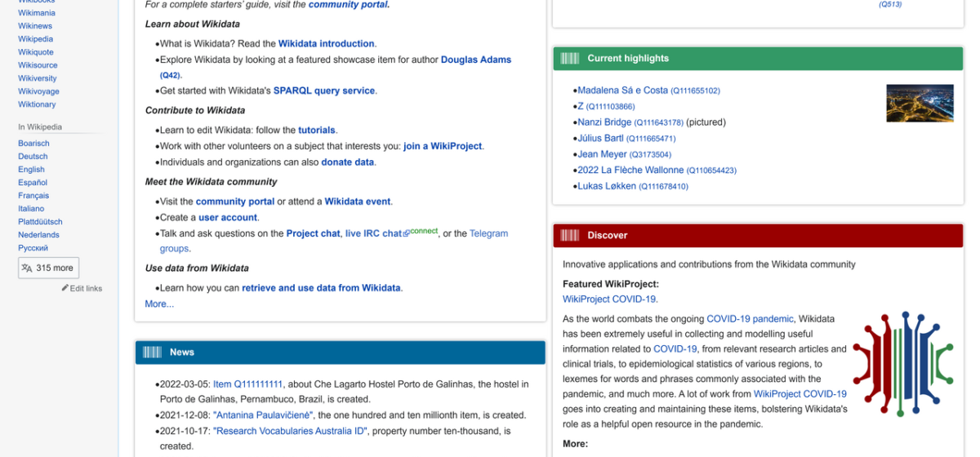
Task: Follow the tutorials link
Action: (317, 131)
